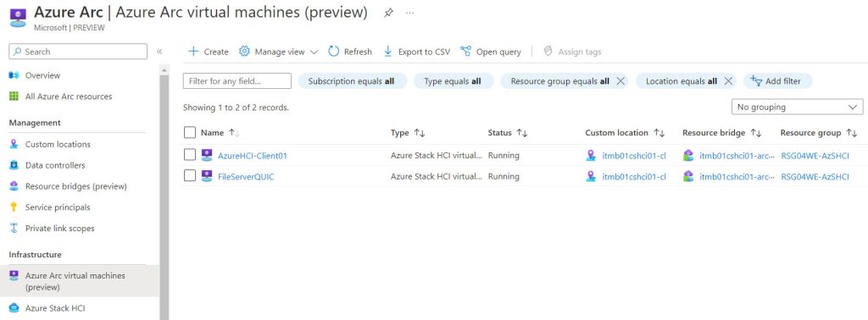This screenshot has height=320, width=868.
Task: Open Private link scopes menu item
Action: click(60, 229)
